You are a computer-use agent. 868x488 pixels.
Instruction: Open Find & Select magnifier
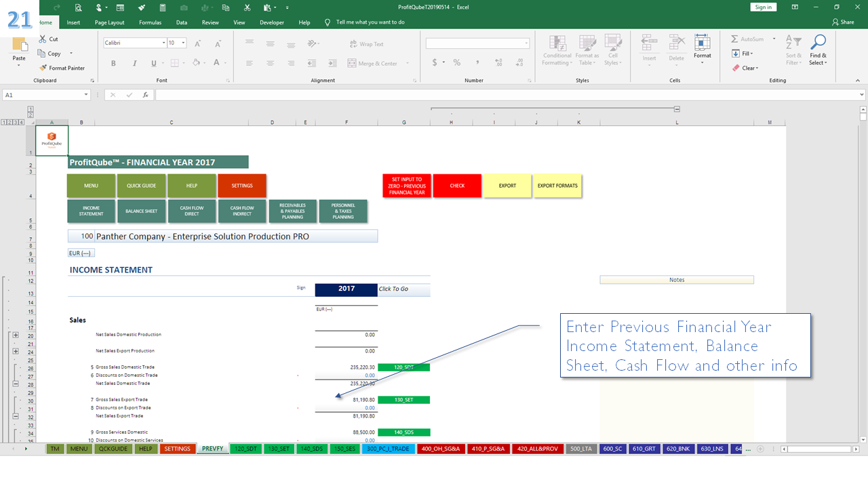coord(818,49)
